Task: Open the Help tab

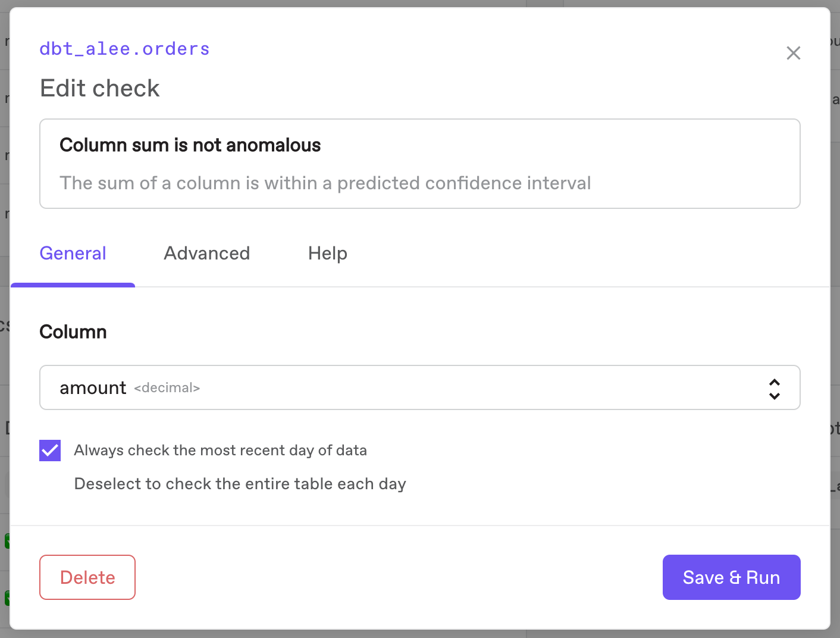Action: [327, 253]
